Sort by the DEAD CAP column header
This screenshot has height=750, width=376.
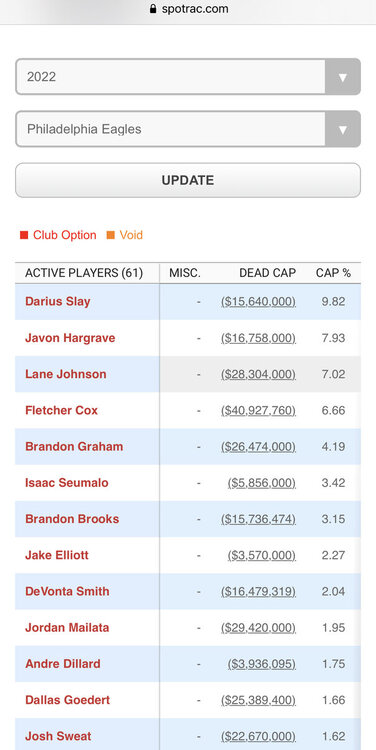267,273
